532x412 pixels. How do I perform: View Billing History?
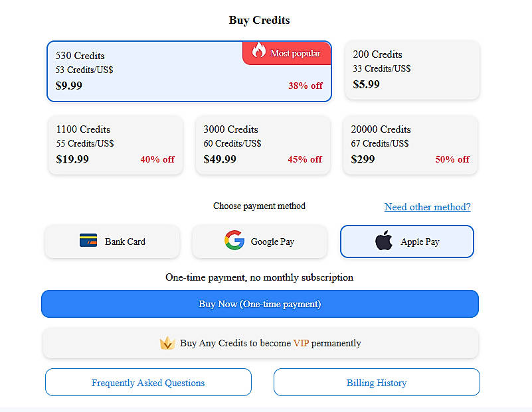pos(376,383)
